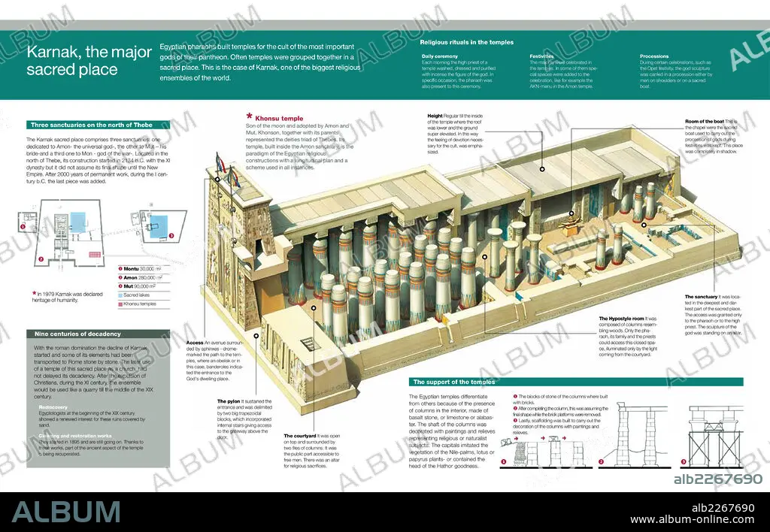Click step 2 column diagram marker
This screenshot has width=770, height=532.
pyautogui.click(x=601, y=462)
